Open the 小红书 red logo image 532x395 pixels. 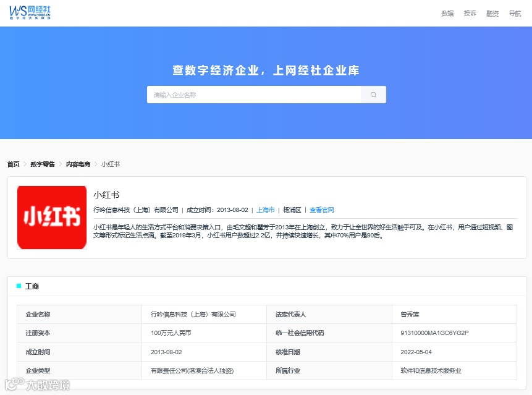[x=52, y=218]
